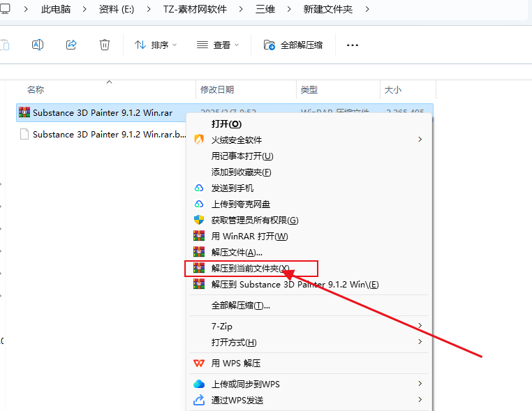The height and width of the screenshot is (411, 532).
Task: Click share icon beside 通过WPS发送
Action: point(199,400)
